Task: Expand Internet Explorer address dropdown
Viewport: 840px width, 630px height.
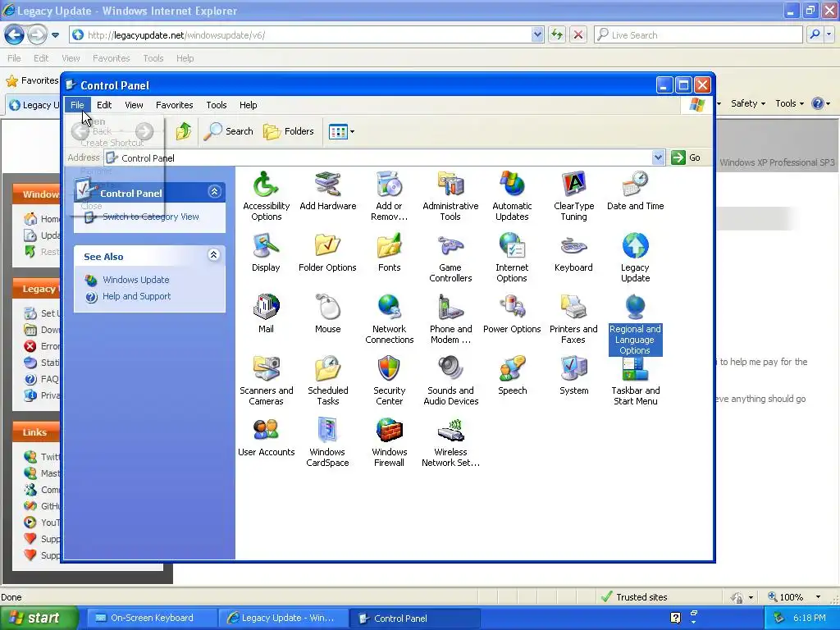Action: pos(538,34)
